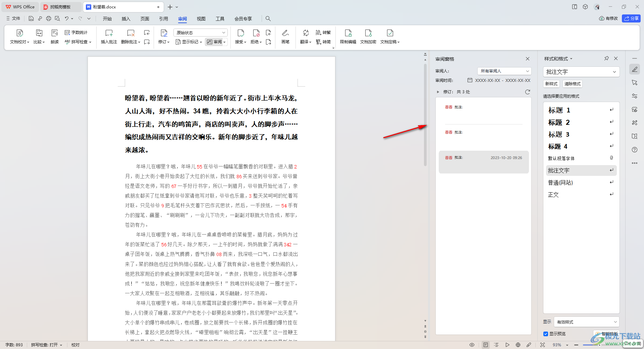Click the print icon in quick toolbar
The width and height of the screenshot is (644, 349).
(49, 18)
